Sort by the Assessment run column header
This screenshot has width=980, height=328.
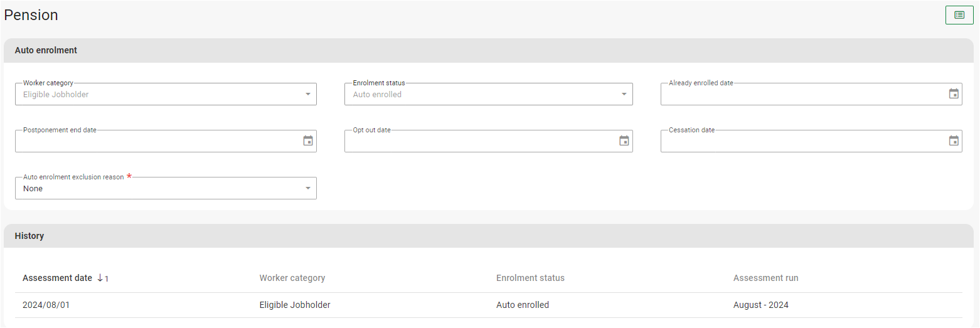tap(765, 278)
